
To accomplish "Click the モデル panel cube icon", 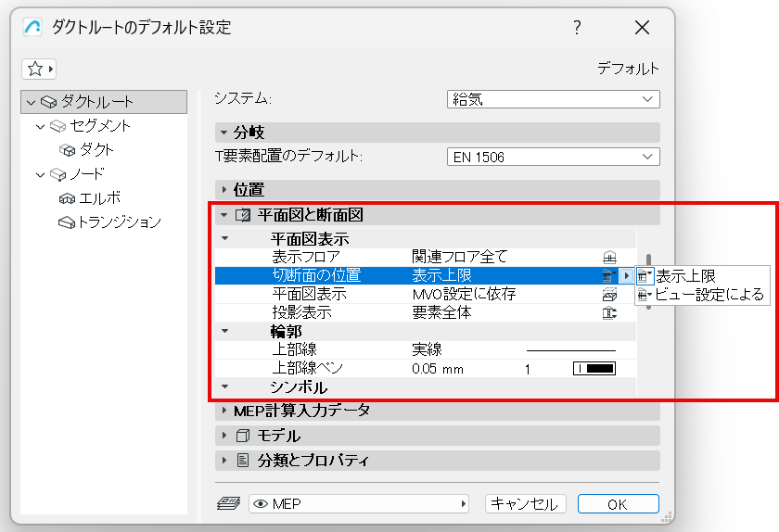I will (242, 436).
